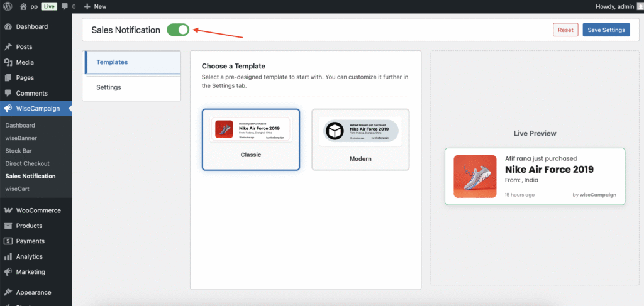Turn off the Sales Notification switch

[178, 30]
